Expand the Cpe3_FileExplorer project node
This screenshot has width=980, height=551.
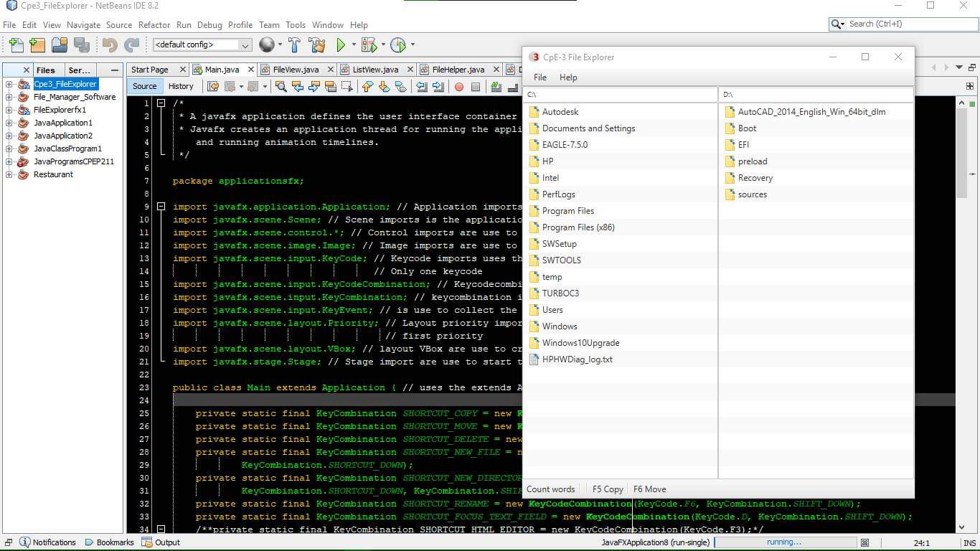(x=9, y=84)
